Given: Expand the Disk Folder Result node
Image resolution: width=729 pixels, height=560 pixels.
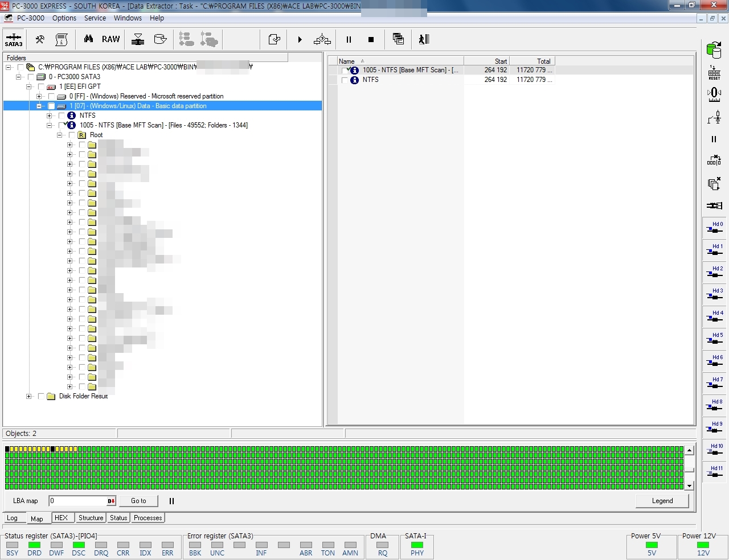Looking at the screenshot, I should pyautogui.click(x=29, y=396).
